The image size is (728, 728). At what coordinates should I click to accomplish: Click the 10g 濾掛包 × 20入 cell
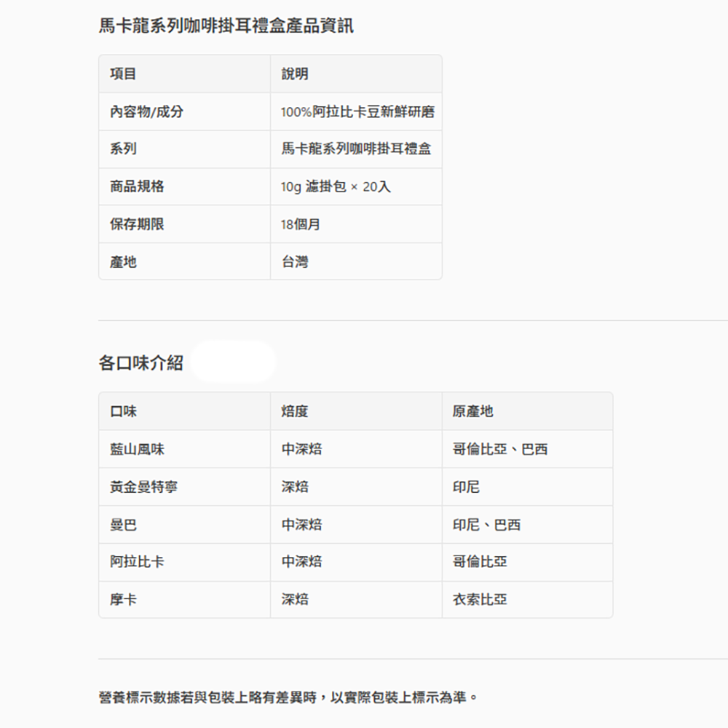pos(336,187)
